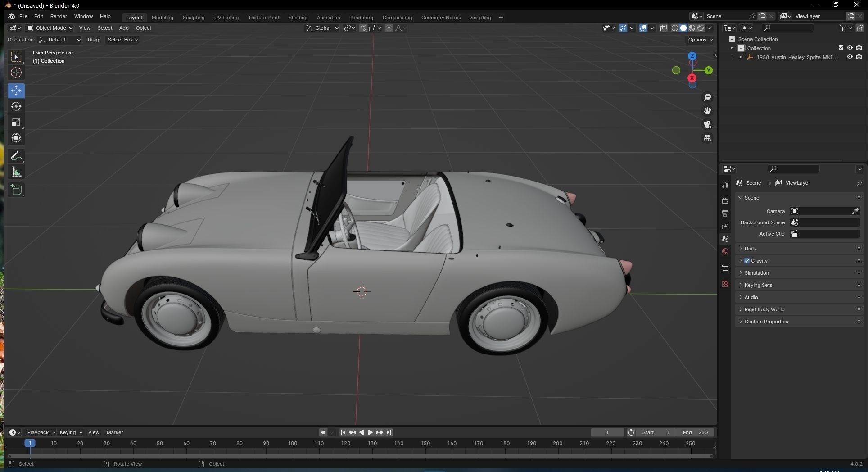This screenshot has height=472, width=868.
Task: Expand the 1958_Austin_Healey_Sprite tree item
Action: 741,57
